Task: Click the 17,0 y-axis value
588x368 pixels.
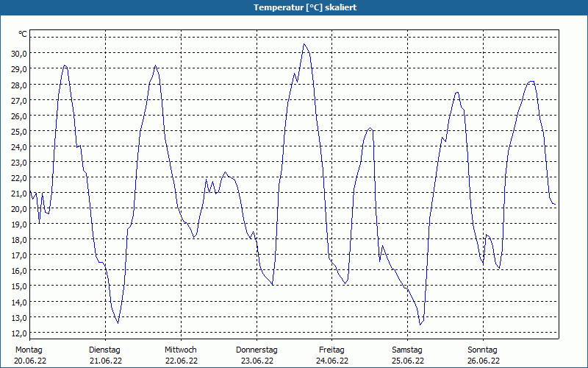Action: [x=19, y=255]
